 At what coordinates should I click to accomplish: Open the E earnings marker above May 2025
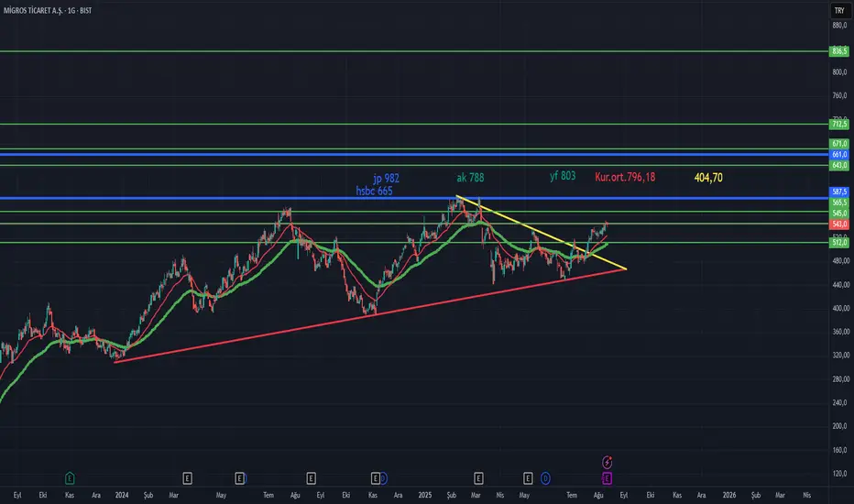pyautogui.click(x=528, y=478)
